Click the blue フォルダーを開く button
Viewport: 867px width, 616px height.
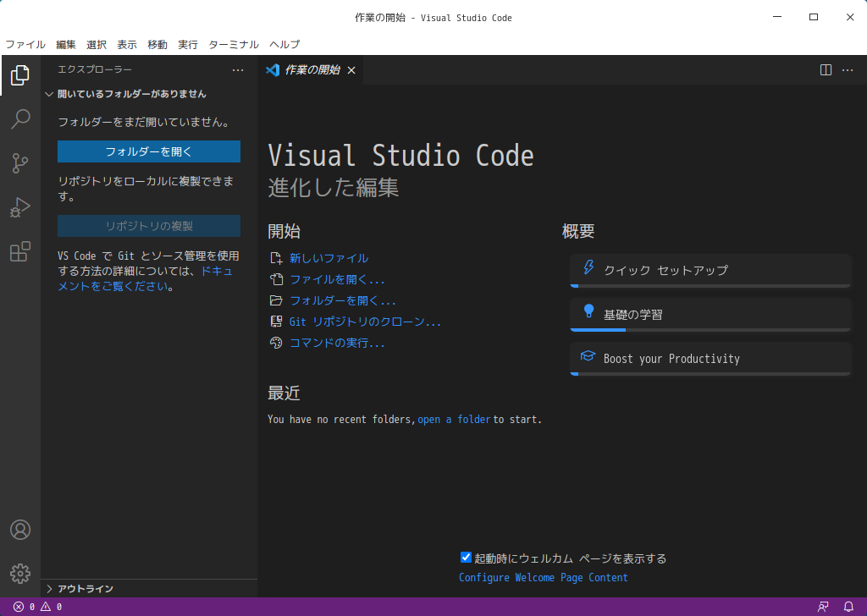point(149,151)
